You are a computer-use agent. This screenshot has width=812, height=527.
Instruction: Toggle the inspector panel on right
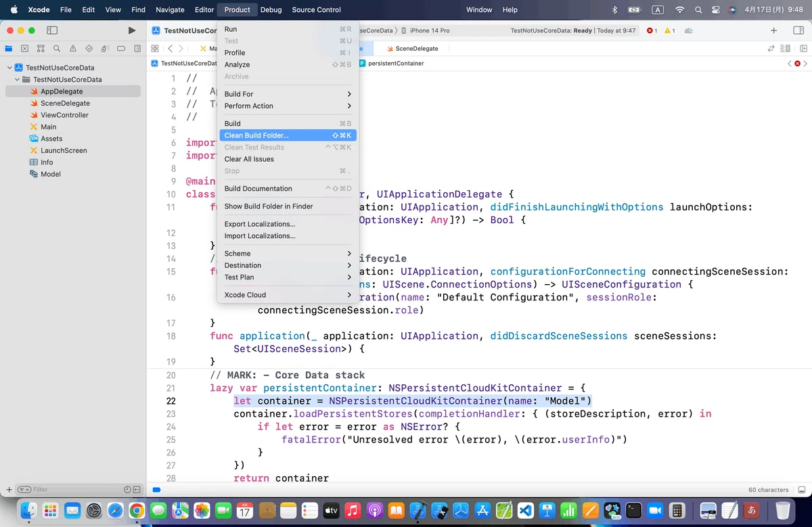click(x=798, y=30)
